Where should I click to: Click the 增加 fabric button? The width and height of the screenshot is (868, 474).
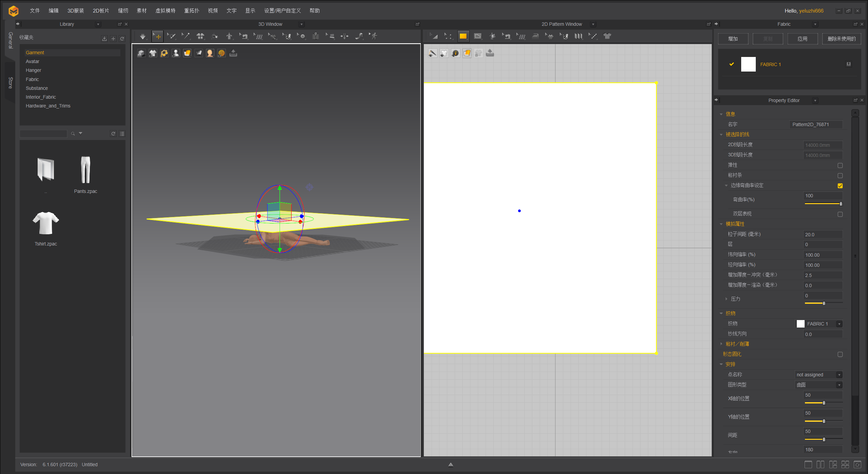pos(733,39)
